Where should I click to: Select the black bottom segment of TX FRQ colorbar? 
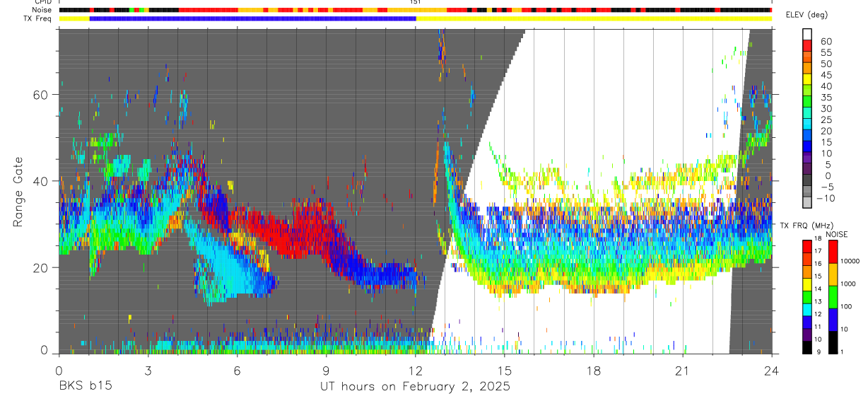(x=807, y=347)
